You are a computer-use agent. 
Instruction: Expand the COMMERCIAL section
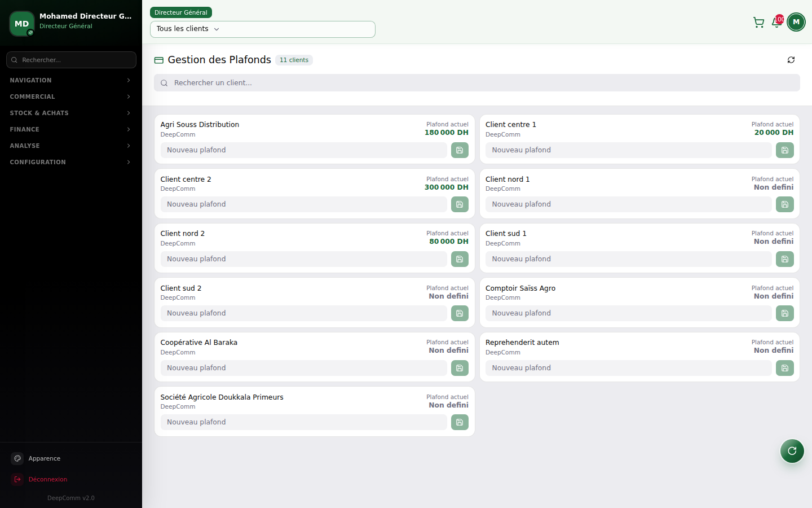pos(71,97)
